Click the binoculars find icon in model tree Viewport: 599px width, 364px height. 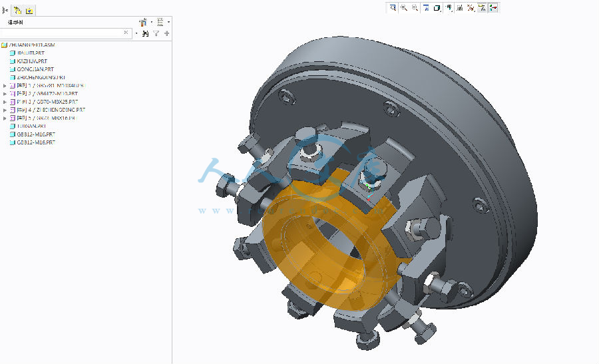coord(145,33)
